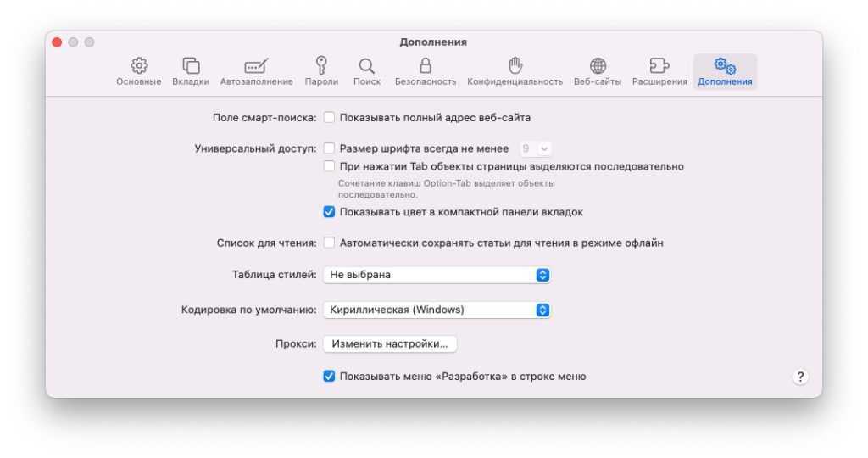Enable Показывать полный адрес веб-сайта checkbox

click(330, 118)
